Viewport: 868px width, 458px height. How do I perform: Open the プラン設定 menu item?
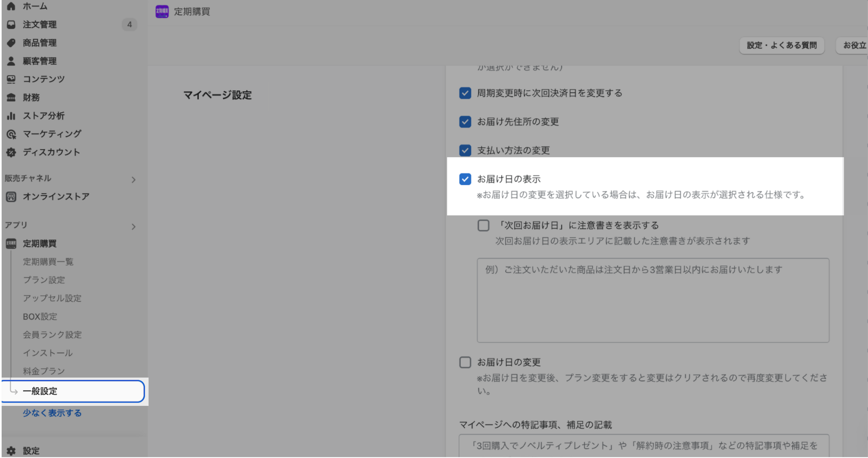pos(44,280)
